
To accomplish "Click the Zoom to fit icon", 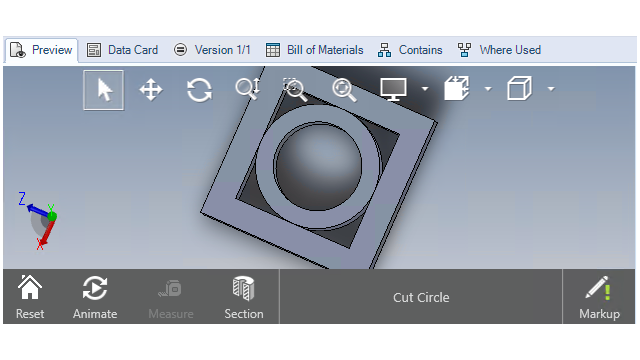I will (344, 90).
